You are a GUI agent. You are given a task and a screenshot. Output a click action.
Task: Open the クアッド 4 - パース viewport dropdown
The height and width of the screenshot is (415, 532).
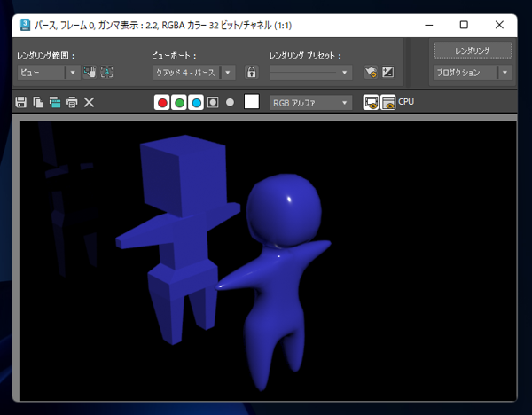[193, 73]
